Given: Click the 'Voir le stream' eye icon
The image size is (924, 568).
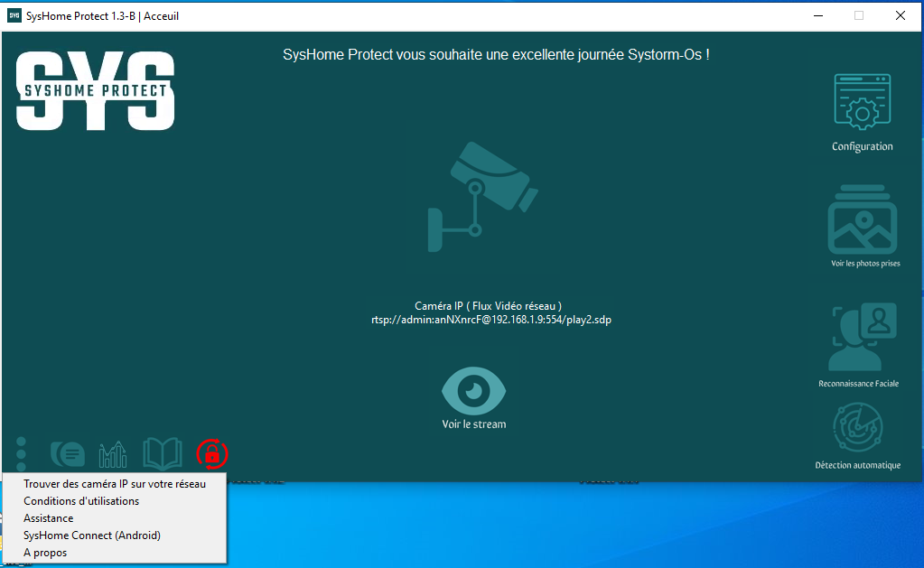Looking at the screenshot, I should click(x=474, y=391).
